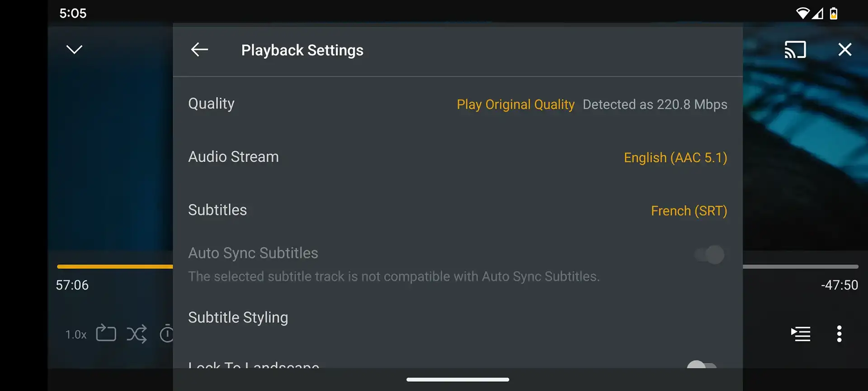Open Subtitle Styling options

(238, 317)
